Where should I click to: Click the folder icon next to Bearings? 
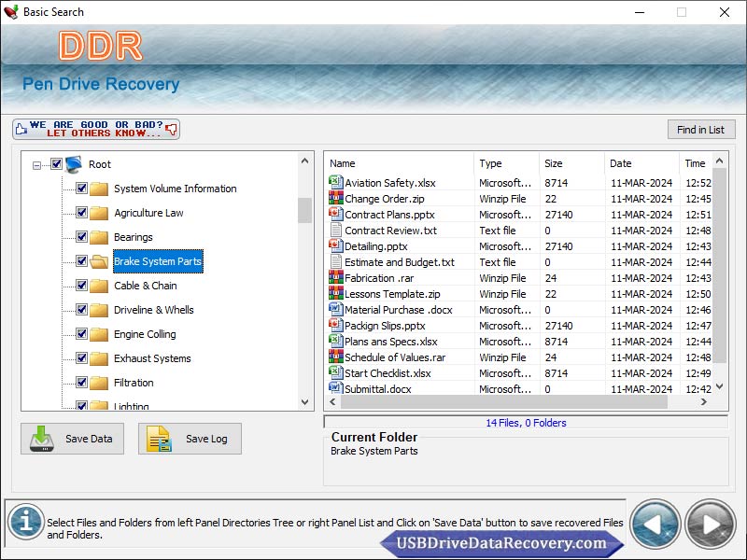point(99,237)
